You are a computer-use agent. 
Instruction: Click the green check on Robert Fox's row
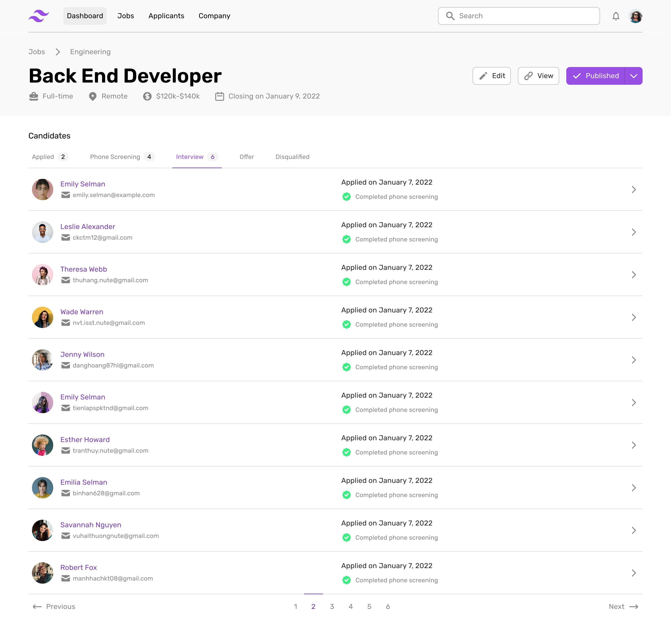click(x=346, y=580)
